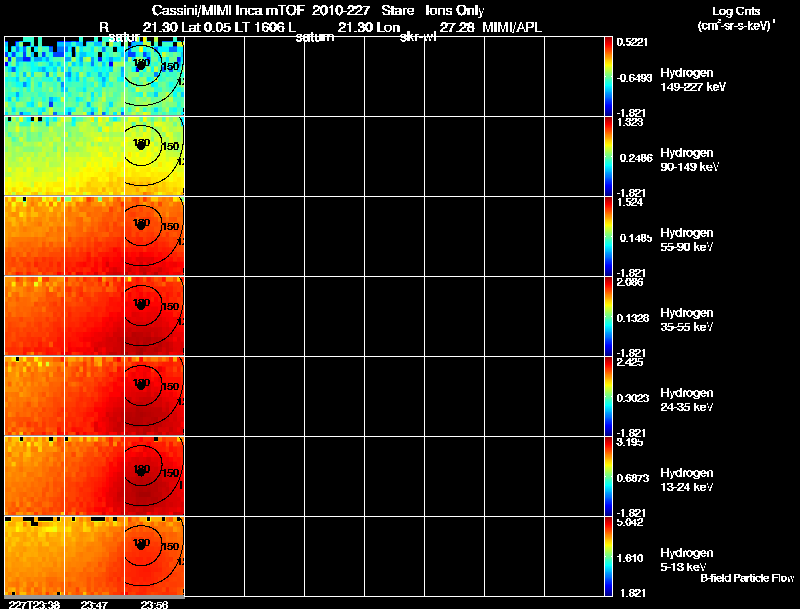Click the 'Hydrogen 24-35 keV' label
This screenshot has height=609, width=800.
687,400
